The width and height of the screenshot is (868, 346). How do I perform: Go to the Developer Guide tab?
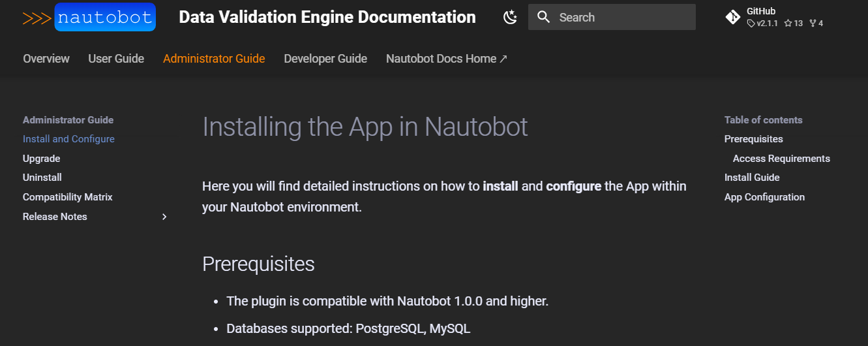325,59
